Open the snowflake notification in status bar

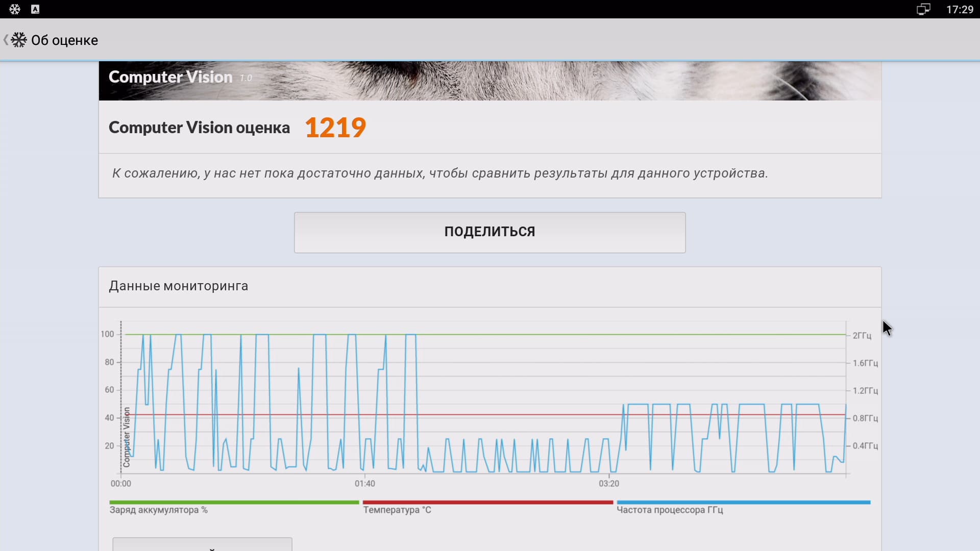14,9
